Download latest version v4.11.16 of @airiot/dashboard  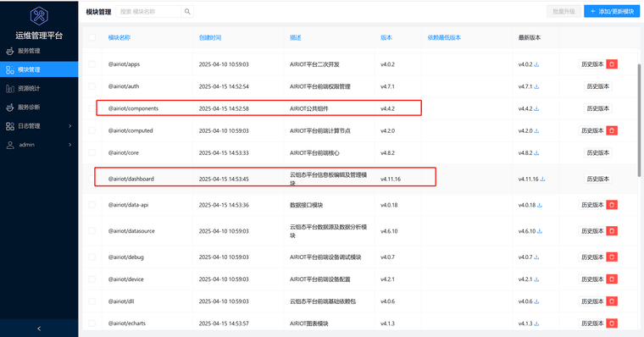pyautogui.click(x=542, y=179)
